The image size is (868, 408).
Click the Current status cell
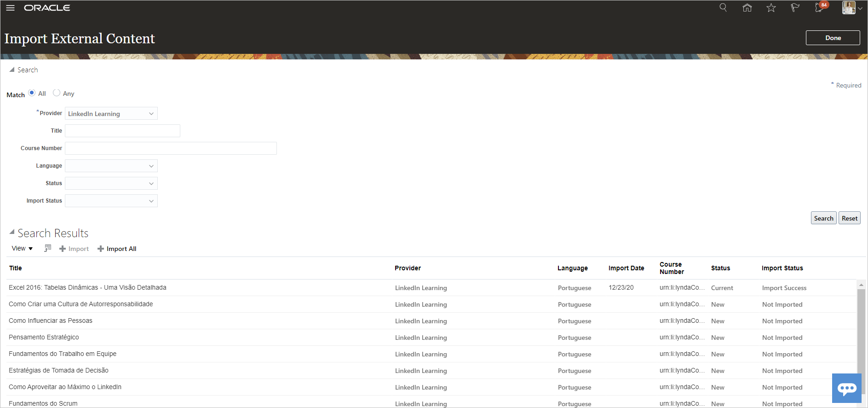[x=722, y=288]
